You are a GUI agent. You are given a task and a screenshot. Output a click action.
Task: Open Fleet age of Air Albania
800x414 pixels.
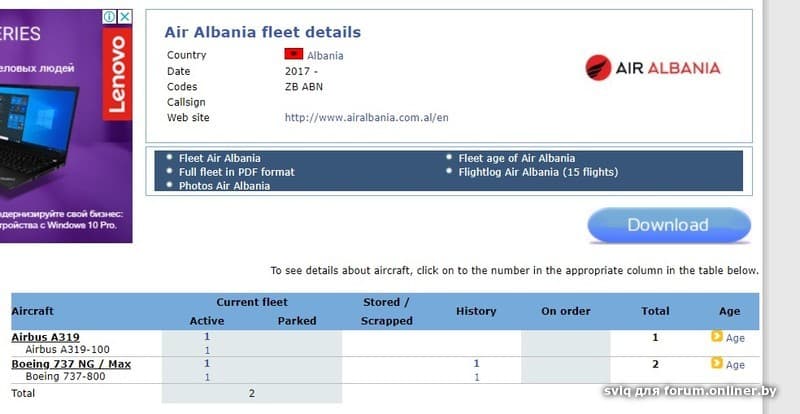tap(516, 158)
